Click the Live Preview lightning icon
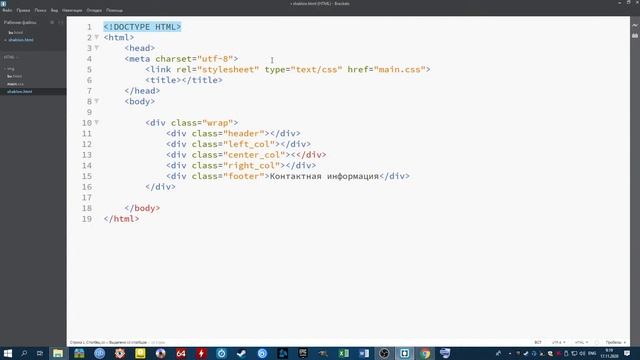 [635, 25]
